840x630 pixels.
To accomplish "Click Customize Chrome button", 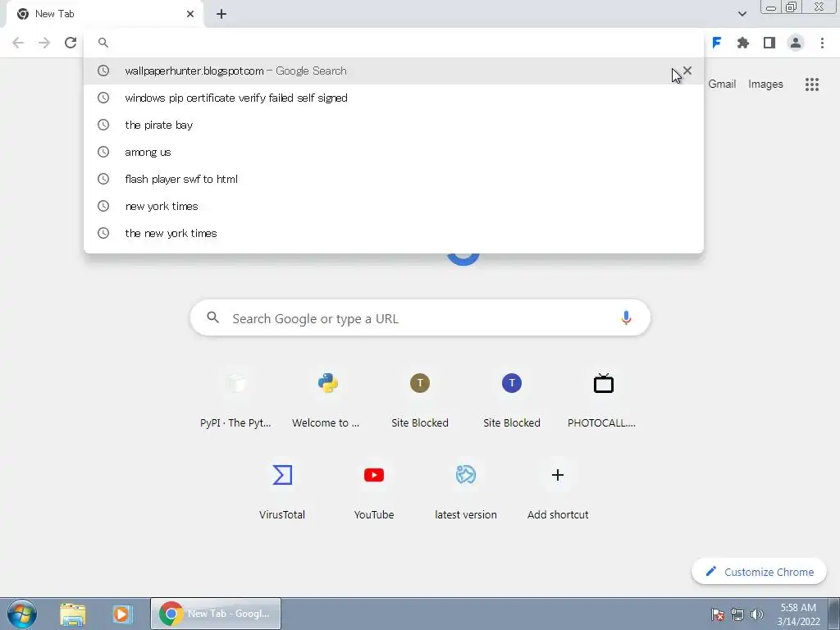I will (759, 572).
